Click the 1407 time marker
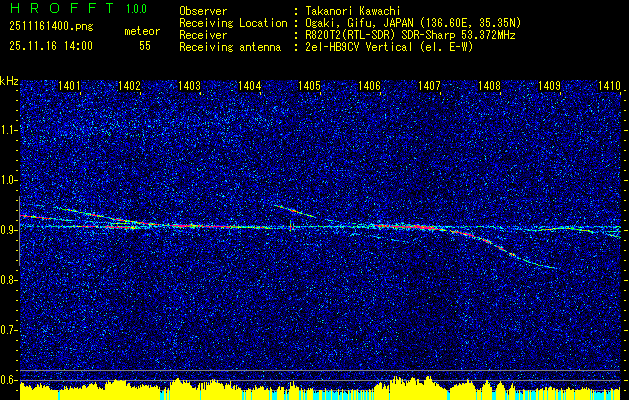The width and height of the screenshot is (629, 400). tap(429, 85)
